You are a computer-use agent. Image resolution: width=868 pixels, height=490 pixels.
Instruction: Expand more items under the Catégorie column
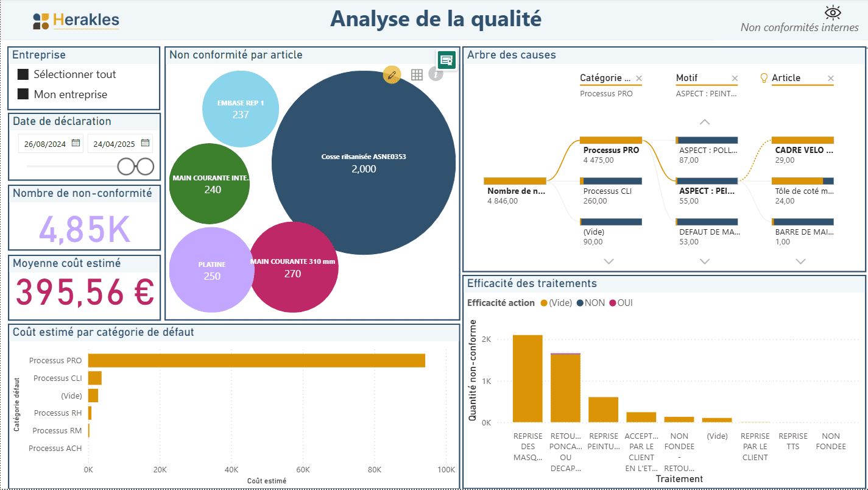(609, 261)
